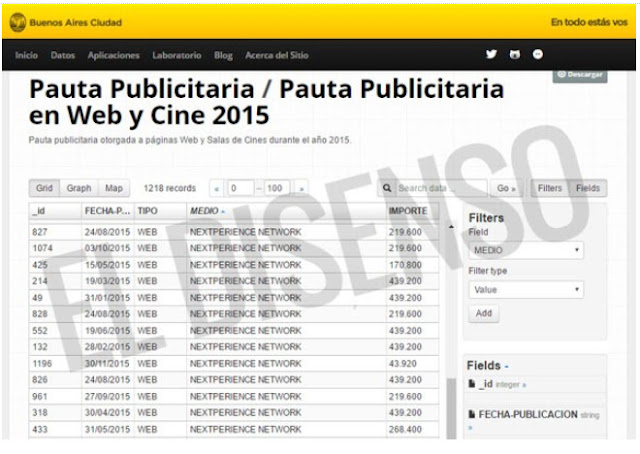The width and height of the screenshot is (640, 454).
Task: Open the Twitter icon in navbar
Action: pyautogui.click(x=491, y=54)
